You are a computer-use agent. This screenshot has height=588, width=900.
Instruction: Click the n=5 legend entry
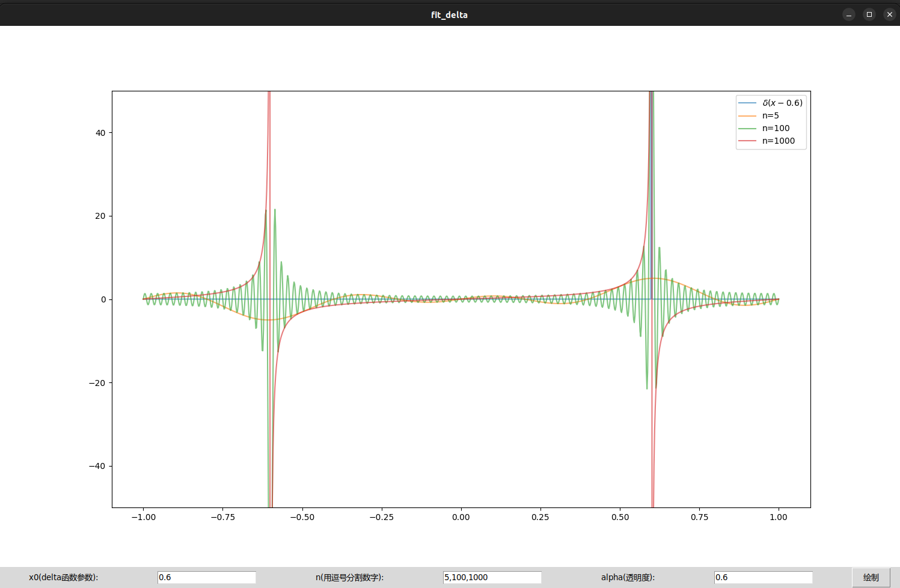(759, 115)
